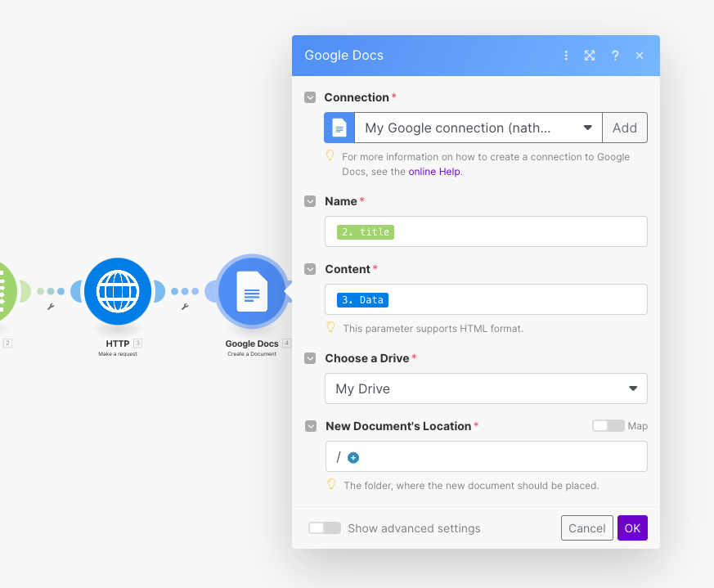Click the lightbulb hint under Connection
Image resolution: width=714 pixels, height=588 pixels.
[x=330, y=155]
